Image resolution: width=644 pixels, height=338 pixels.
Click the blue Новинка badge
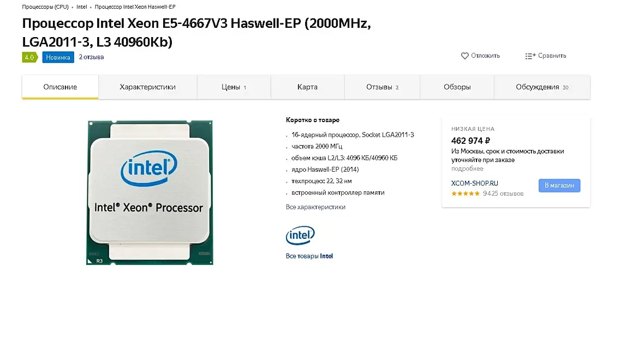(x=58, y=57)
